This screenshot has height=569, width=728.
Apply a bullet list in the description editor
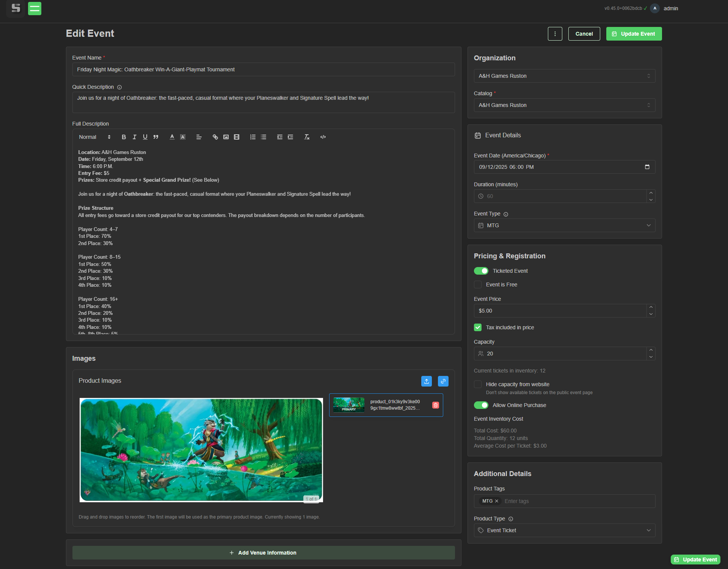[x=264, y=137]
